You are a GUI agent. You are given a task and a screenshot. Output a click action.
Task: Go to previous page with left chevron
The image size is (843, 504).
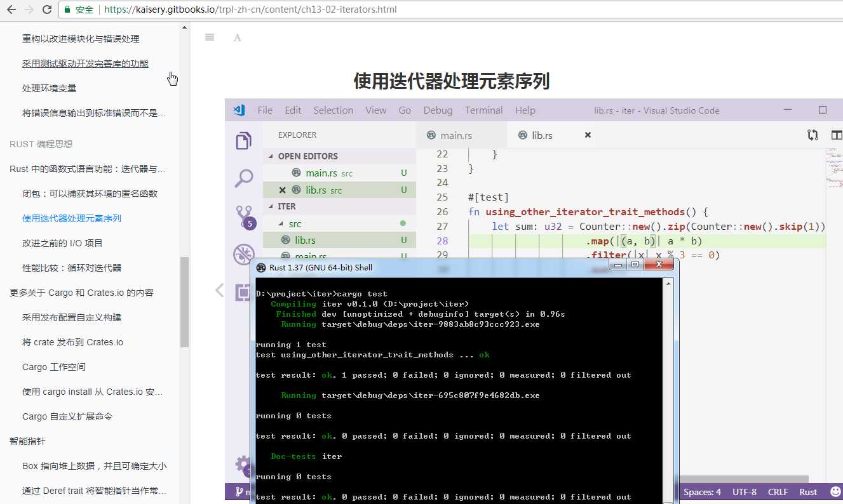tap(219, 290)
